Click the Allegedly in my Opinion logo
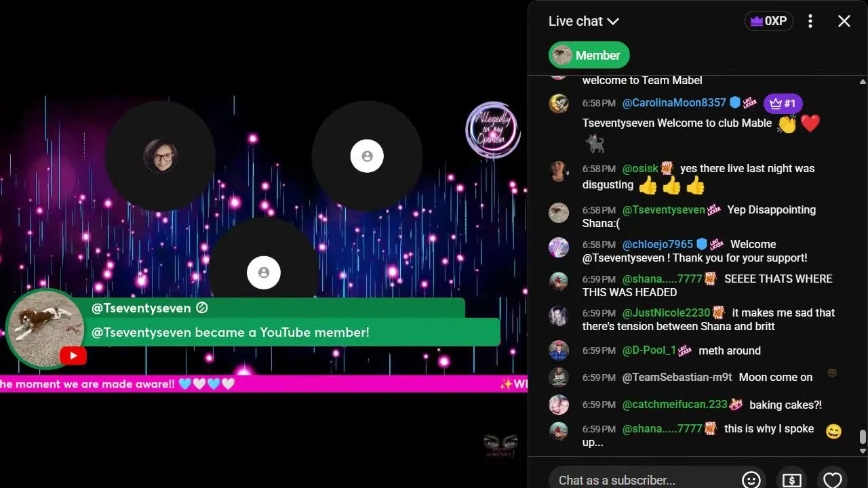This screenshot has width=868, height=488. 493,130
